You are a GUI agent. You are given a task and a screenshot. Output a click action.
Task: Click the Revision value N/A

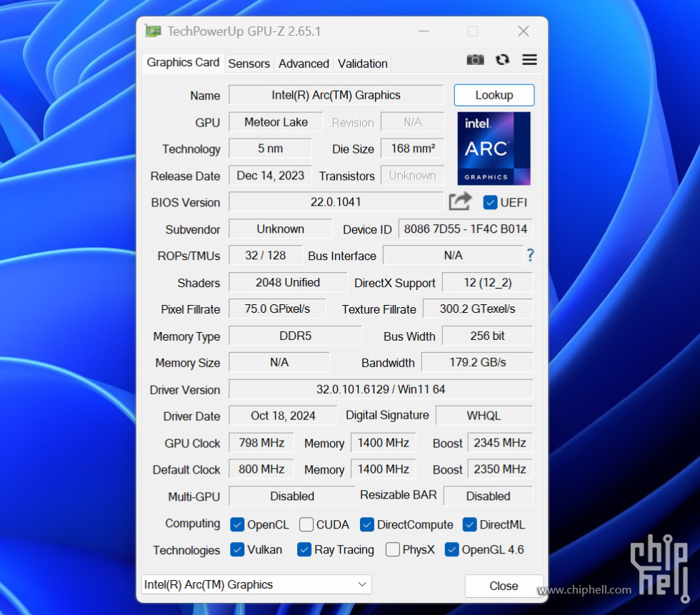tap(413, 122)
